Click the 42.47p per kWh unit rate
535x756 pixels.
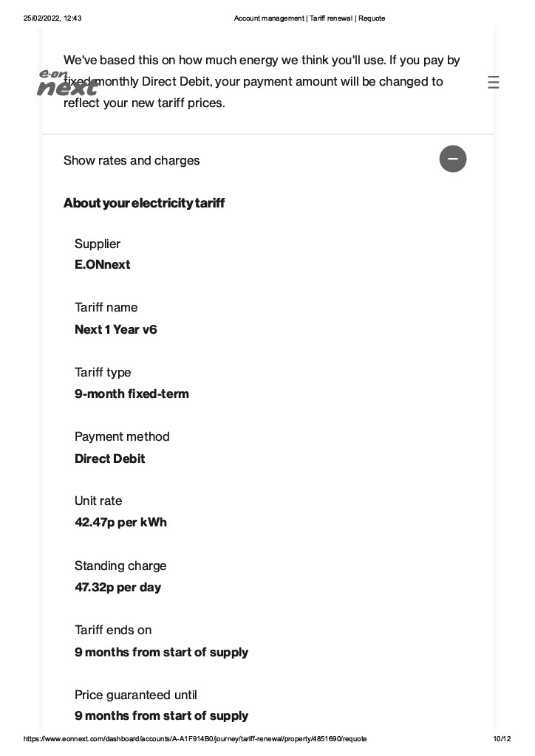[120, 522]
